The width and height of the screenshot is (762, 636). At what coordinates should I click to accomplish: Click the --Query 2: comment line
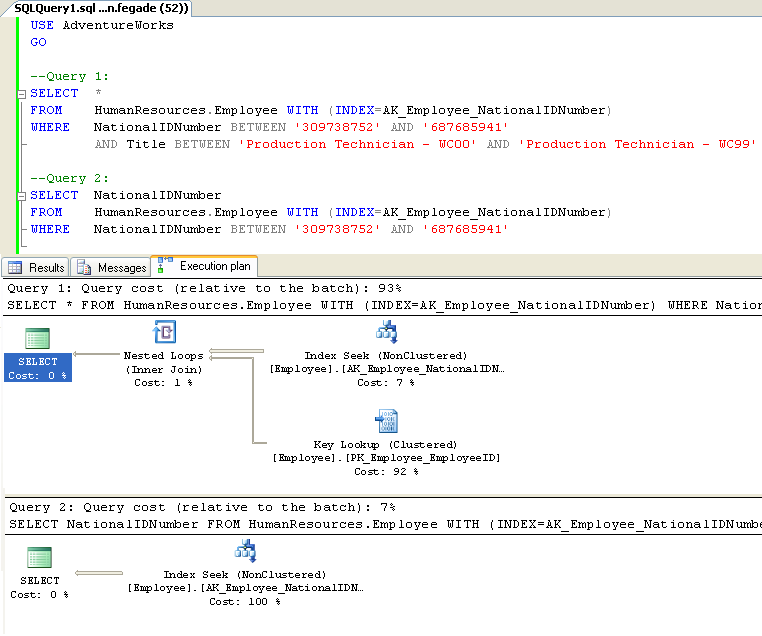69,178
